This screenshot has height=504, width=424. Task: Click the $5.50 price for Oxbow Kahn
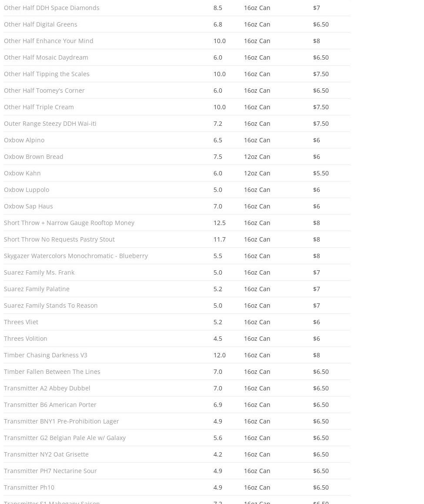pyautogui.click(x=321, y=173)
